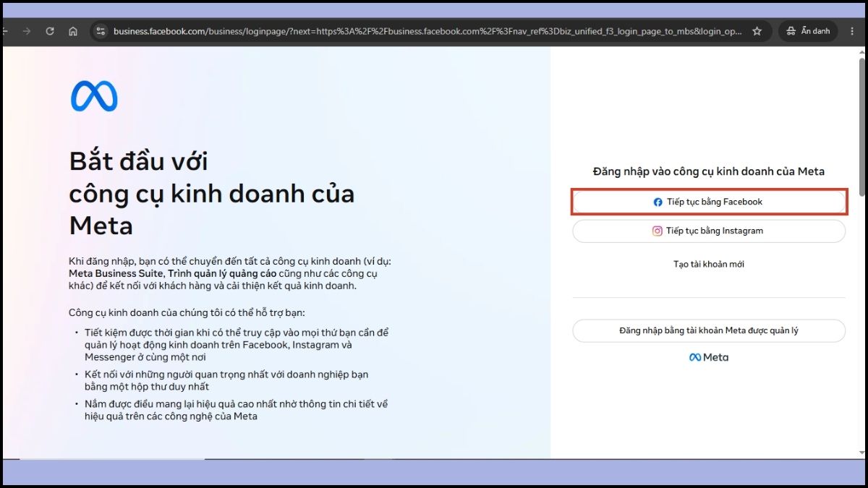
Task: Go to the browser home page icon
Action: 73,31
